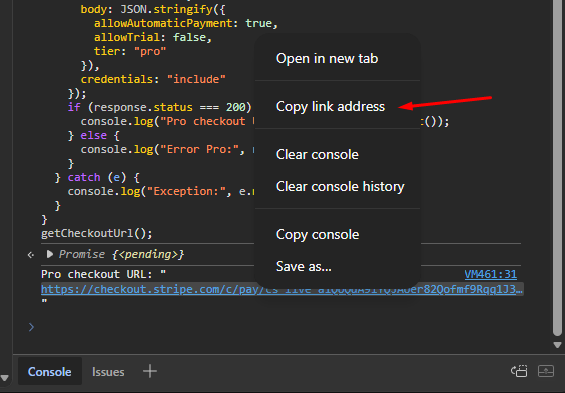Open source location VM461:31
The height and width of the screenshot is (393, 565).
(x=490, y=274)
